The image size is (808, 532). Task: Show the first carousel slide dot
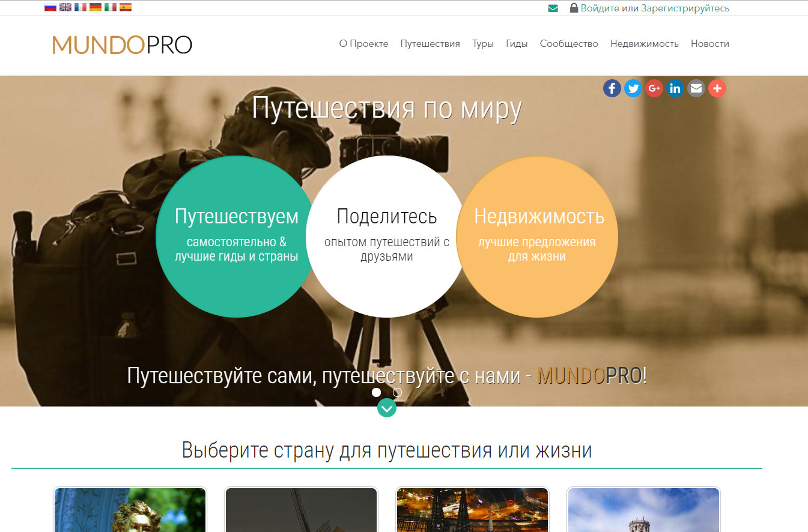376,392
